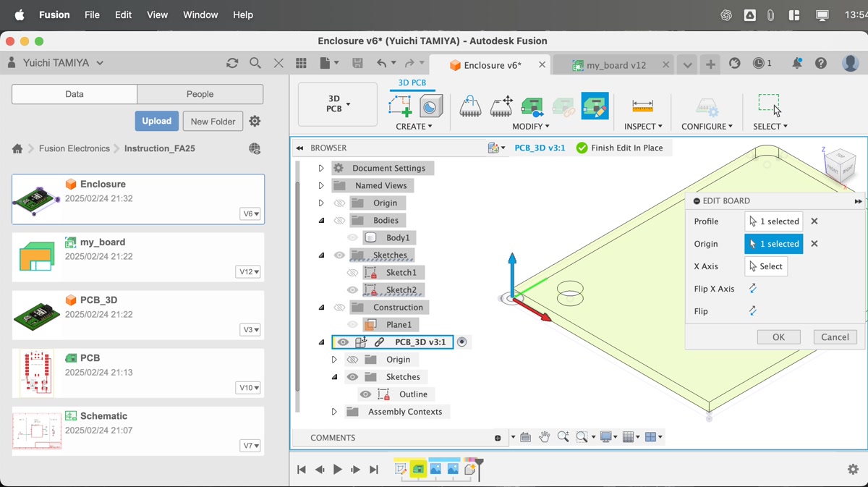Toggle visibility of the Outline sketch
Screen dimensions: 868x487
365,394
